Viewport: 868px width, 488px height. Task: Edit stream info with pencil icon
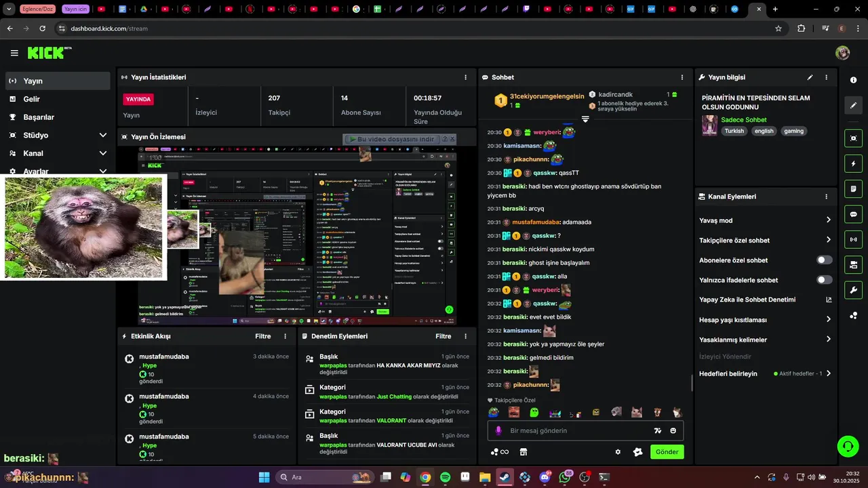(x=810, y=77)
